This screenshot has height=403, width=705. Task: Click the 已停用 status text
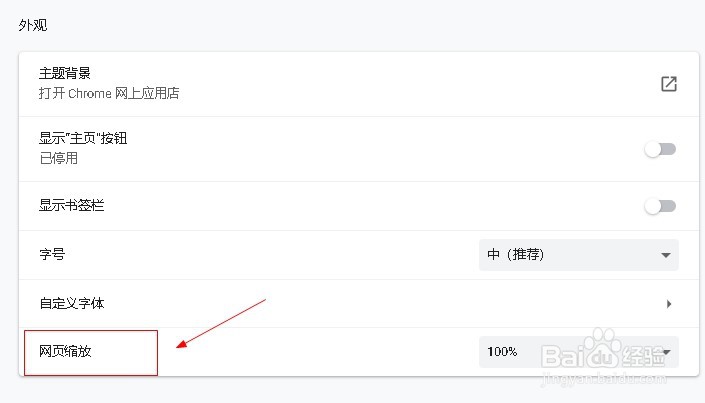coord(58,158)
